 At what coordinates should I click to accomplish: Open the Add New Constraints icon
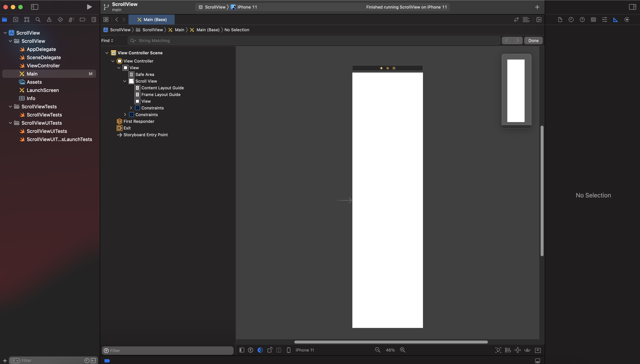click(518, 350)
